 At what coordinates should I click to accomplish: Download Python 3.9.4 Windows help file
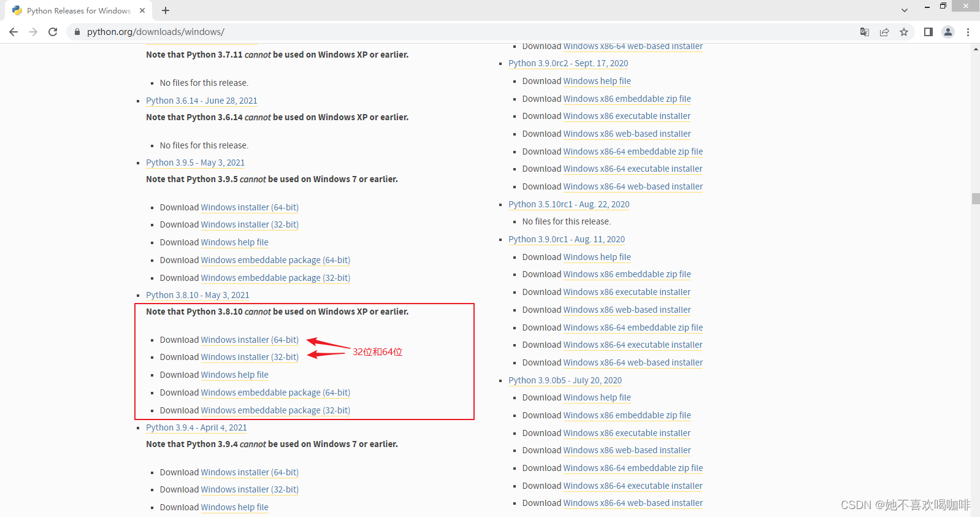pyautogui.click(x=235, y=507)
